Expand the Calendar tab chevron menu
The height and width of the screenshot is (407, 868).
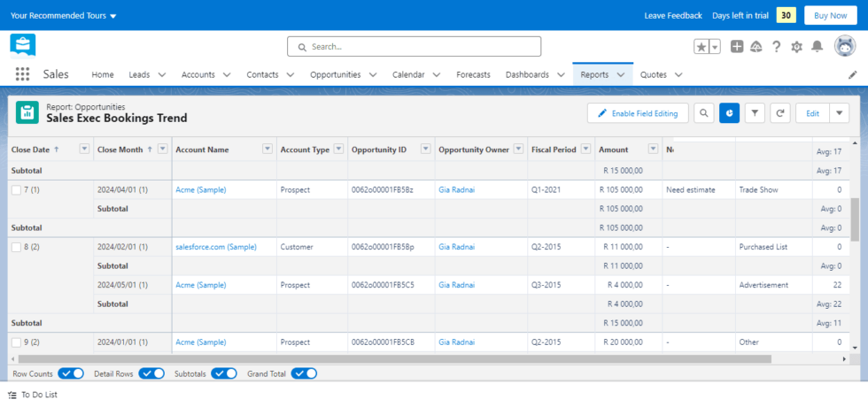tap(436, 74)
